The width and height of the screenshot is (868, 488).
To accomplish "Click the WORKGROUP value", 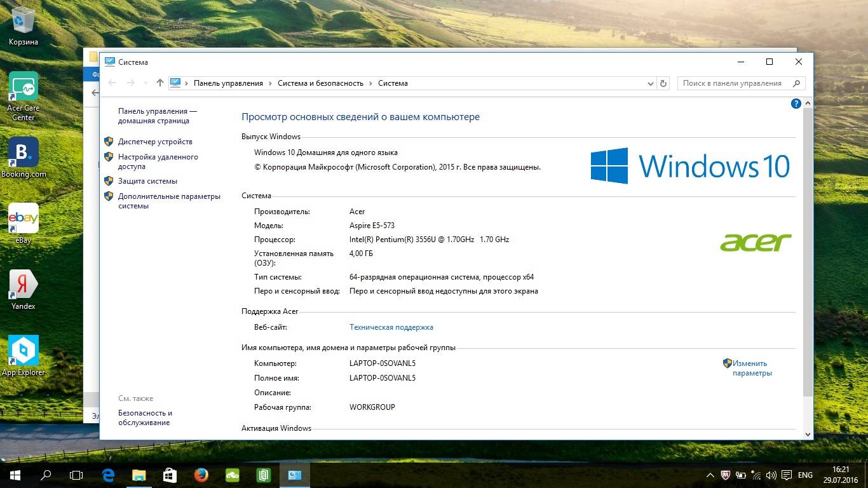I will [372, 407].
